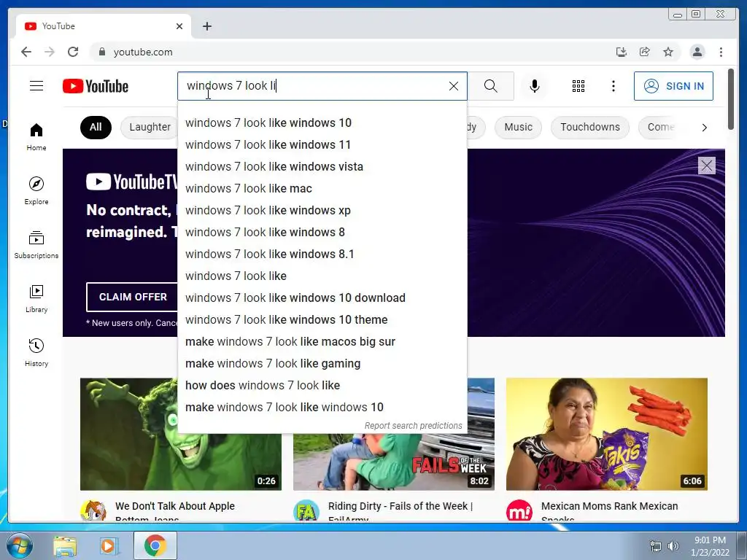Choose suggestion windows 7 look like windows 10
The width and height of the screenshot is (747, 560).
point(322,122)
